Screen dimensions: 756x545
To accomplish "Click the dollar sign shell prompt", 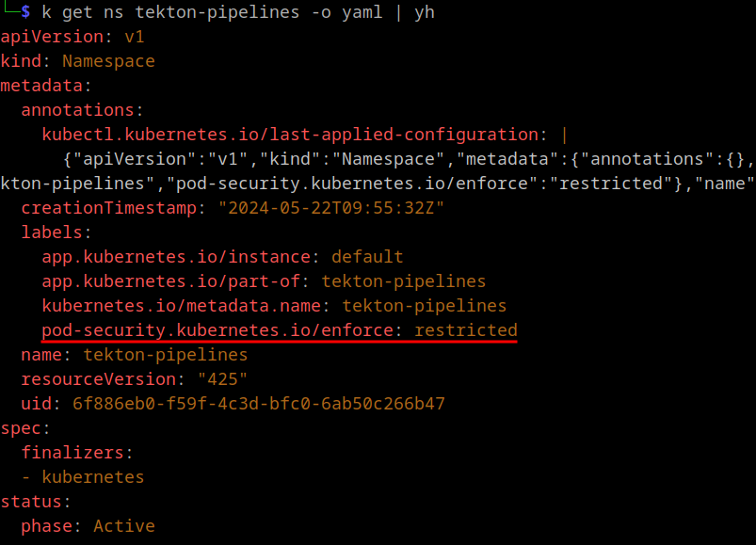I will [x=25, y=12].
